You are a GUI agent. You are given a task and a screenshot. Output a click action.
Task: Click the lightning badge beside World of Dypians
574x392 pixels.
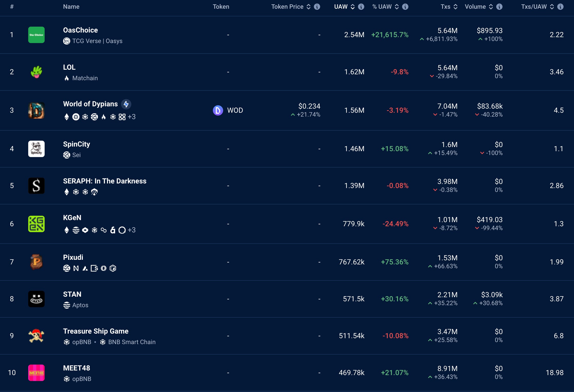click(x=126, y=104)
